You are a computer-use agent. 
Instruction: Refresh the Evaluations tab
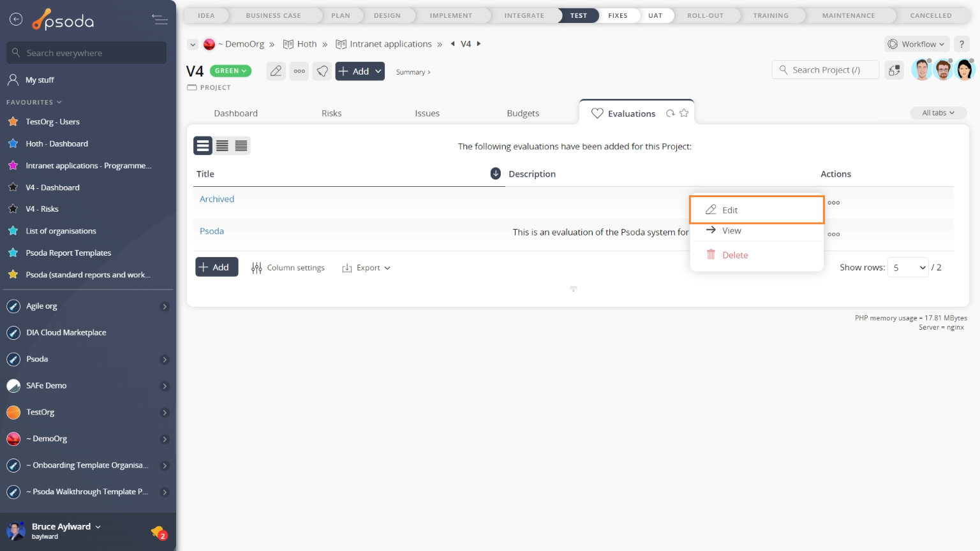[x=671, y=114]
